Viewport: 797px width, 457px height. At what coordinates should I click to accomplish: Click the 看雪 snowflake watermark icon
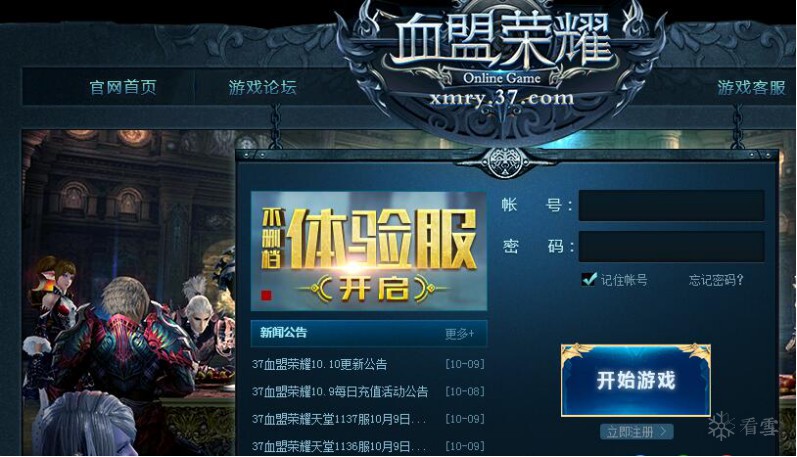721,426
